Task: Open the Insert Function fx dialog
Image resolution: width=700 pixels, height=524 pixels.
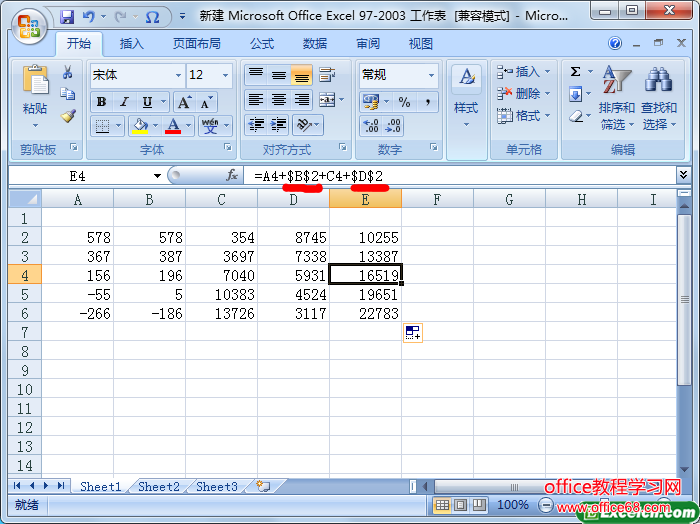Action: [x=232, y=175]
